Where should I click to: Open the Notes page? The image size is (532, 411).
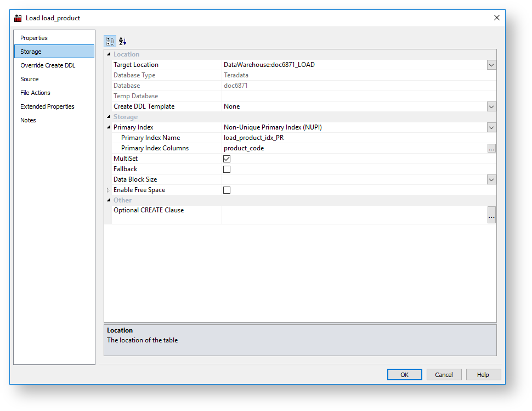54,120
